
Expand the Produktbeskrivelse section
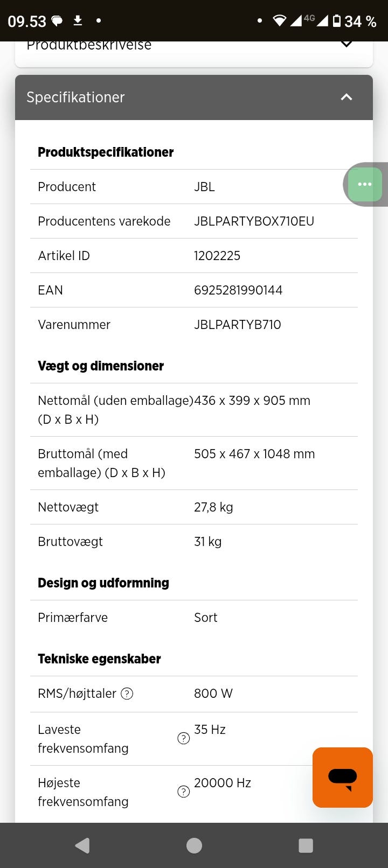347,44
